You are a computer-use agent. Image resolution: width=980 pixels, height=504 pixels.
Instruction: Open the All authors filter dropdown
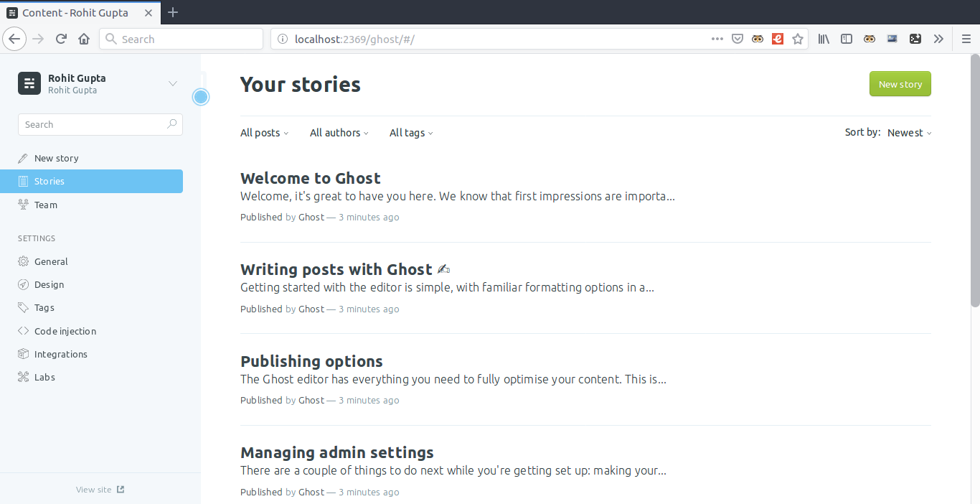(x=339, y=133)
